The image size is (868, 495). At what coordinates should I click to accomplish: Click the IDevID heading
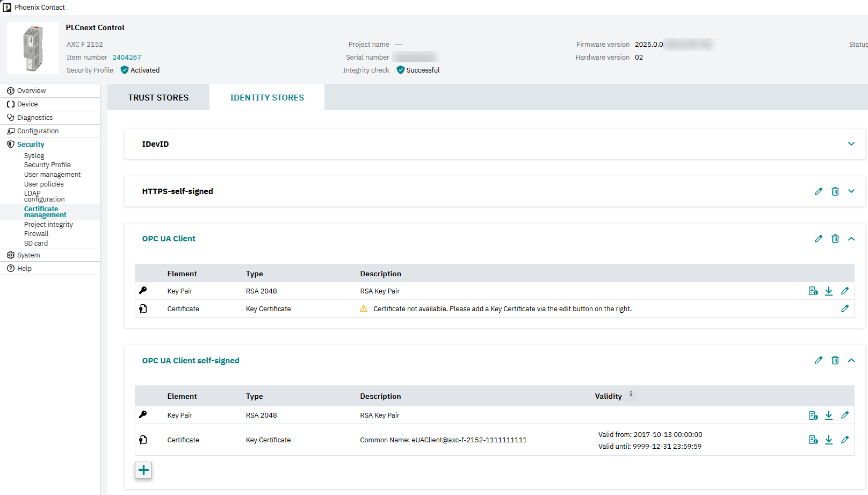tap(155, 144)
